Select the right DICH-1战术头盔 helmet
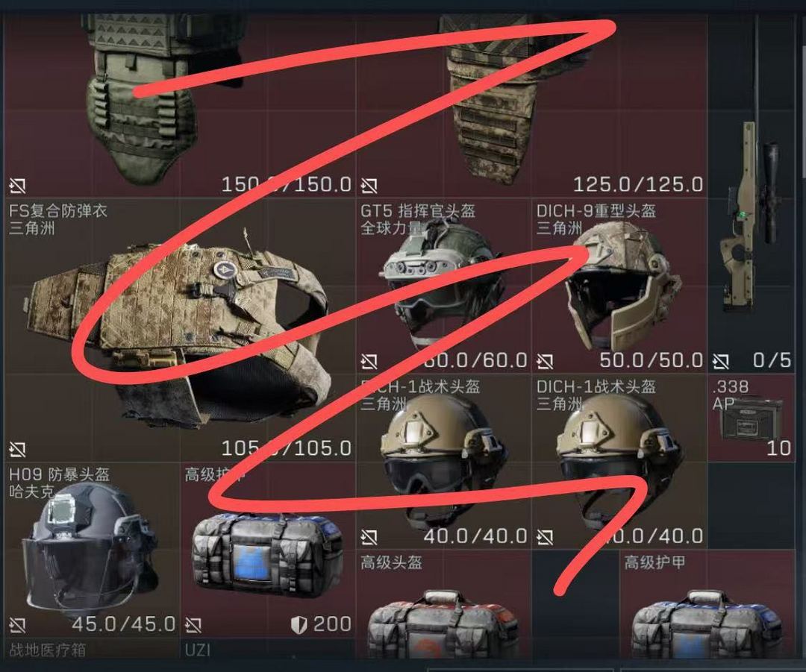Screen dimensions: 806x672 (619, 462)
